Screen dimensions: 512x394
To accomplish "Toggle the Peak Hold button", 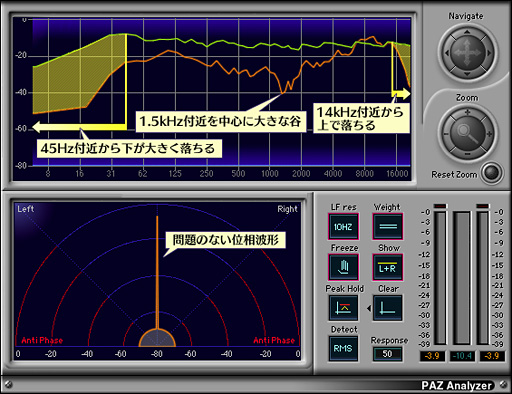I will pos(343,308).
